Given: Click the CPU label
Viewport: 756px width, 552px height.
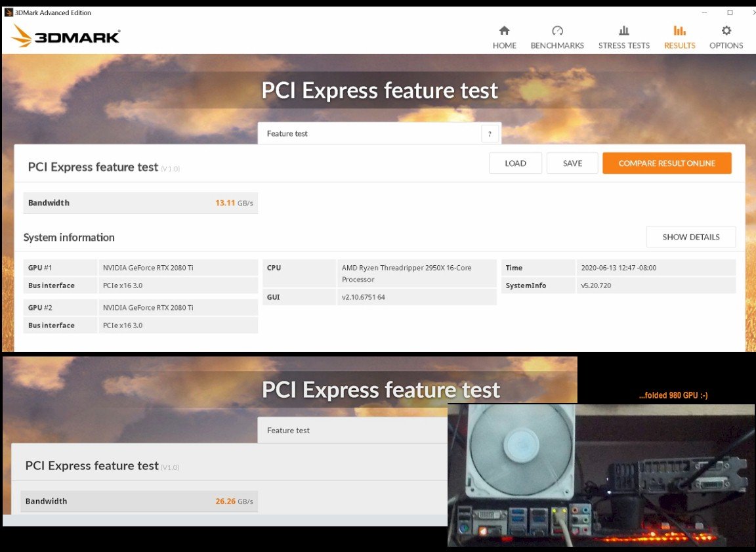Looking at the screenshot, I should pos(274,268).
